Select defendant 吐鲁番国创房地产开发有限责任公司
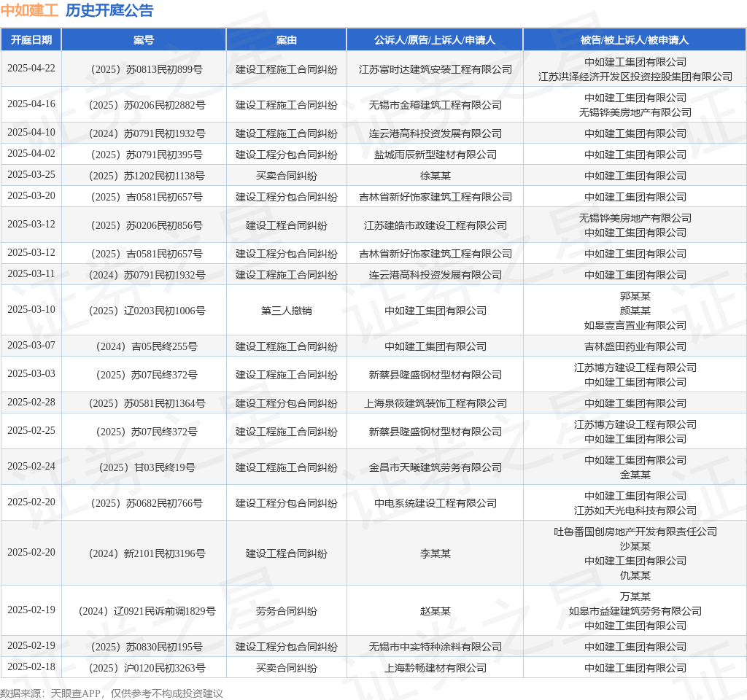This screenshot has height=700, width=747. coord(635,532)
